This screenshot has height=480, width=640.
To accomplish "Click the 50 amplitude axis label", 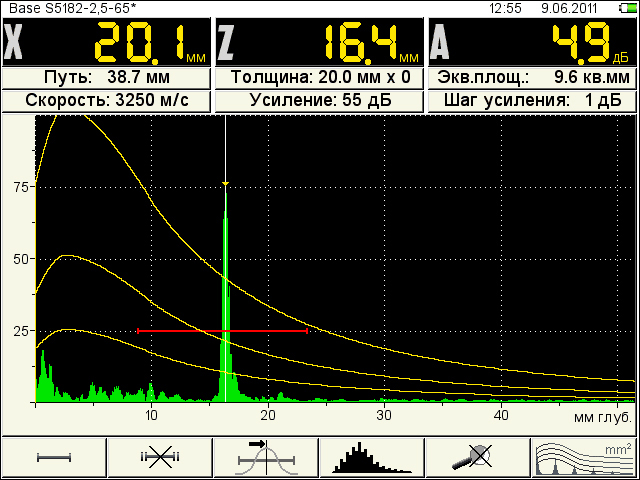I will click(x=20, y=259).
